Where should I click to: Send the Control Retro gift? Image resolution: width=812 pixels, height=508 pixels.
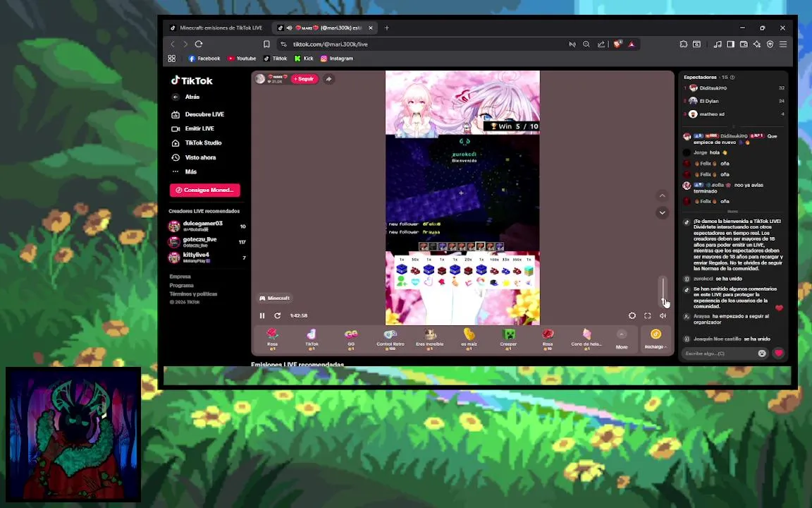(390, 339)
